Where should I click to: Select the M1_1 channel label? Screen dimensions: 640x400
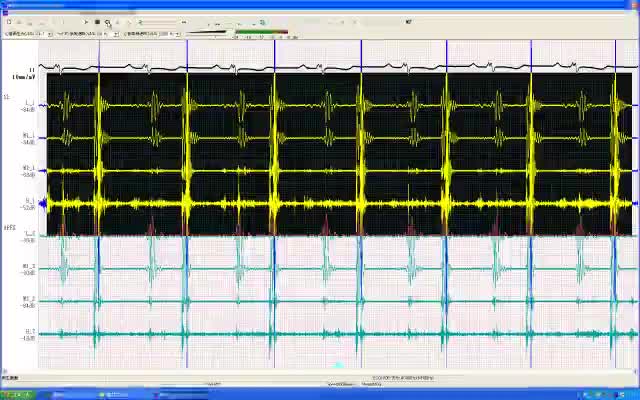click(28, 136)
